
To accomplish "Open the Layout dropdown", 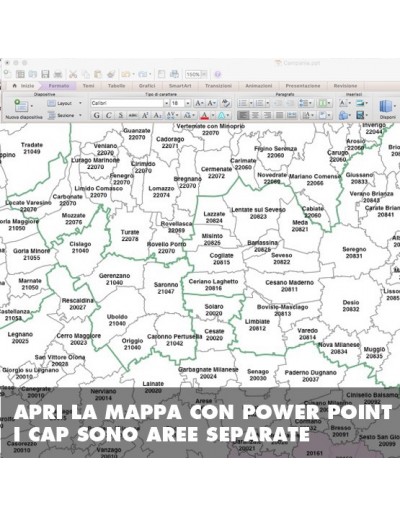I will [x=64, y=103].
